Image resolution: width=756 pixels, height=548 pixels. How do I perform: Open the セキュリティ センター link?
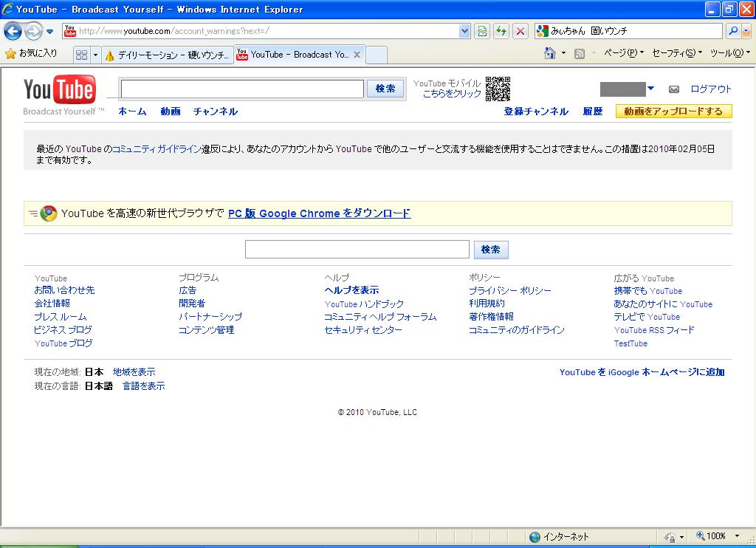coord(363,330)
